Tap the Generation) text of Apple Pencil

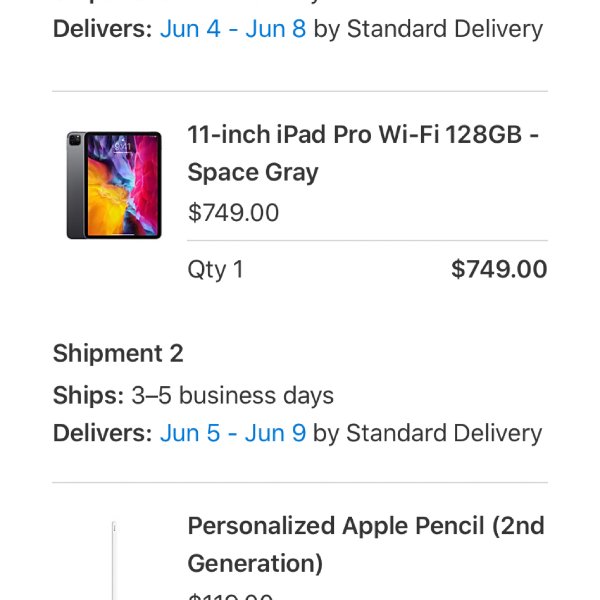(255, 564)
